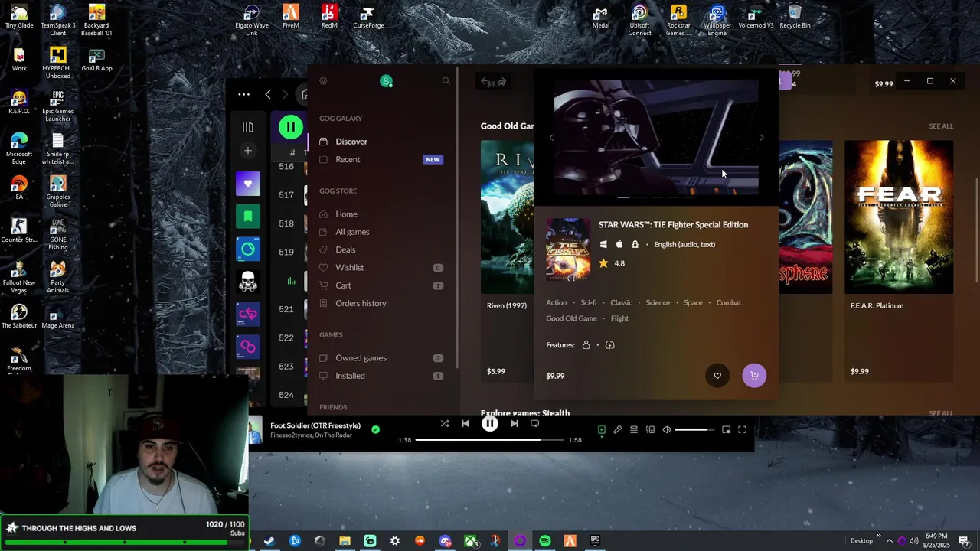This screenshot has height=551, width=980.
Task: Collapse Spotify Your Library icon
Action: pos(248,127)
